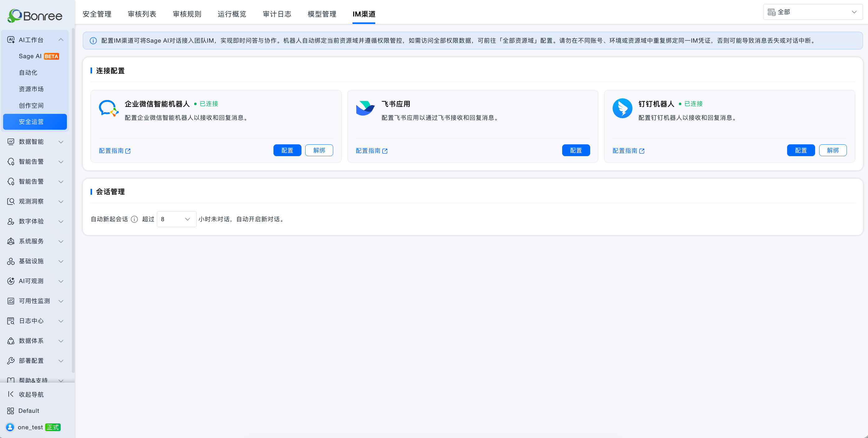Click 配置 button for 飞书应用

(x=576, y=150)
